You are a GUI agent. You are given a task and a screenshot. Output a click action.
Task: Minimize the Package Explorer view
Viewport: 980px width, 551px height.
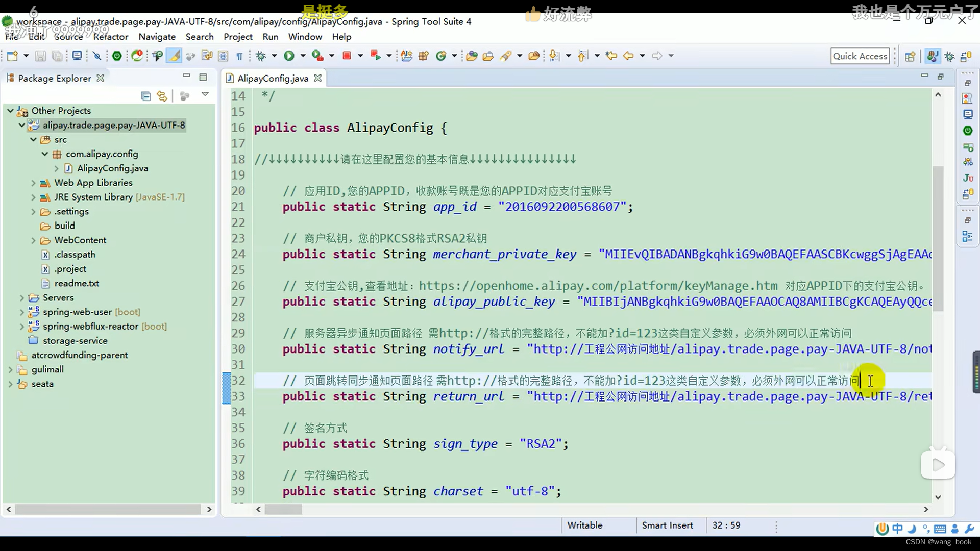pos(186,76)
